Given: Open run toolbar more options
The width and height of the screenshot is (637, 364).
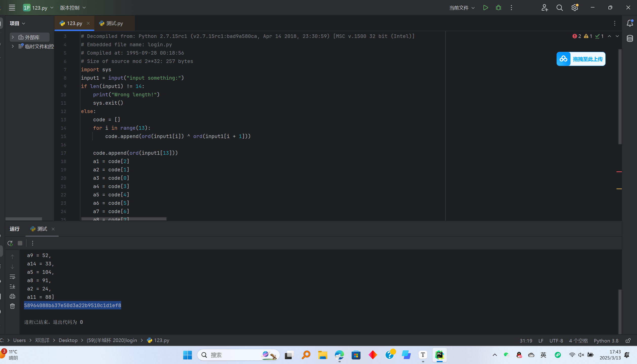Looking at the screenshot, I should (x=33, y=243).
